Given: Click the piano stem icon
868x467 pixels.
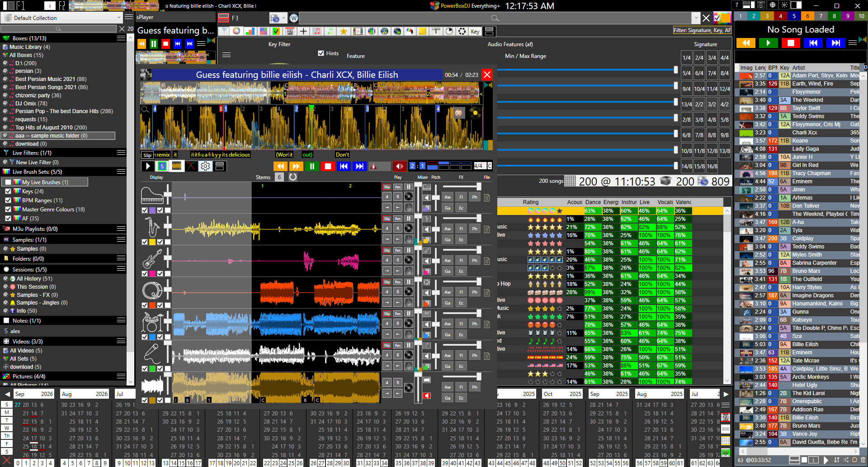Looking at the screenshot, I should 152,195.
